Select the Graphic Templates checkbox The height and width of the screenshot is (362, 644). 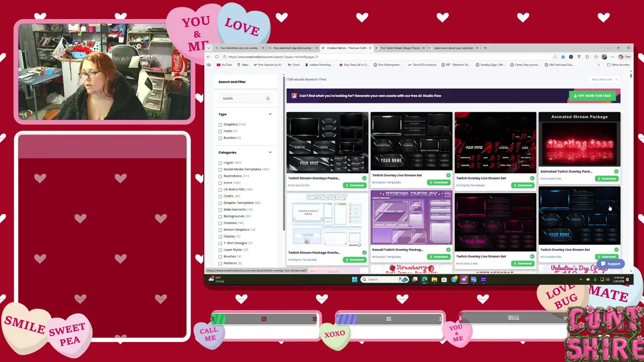[x=220, y=203]
